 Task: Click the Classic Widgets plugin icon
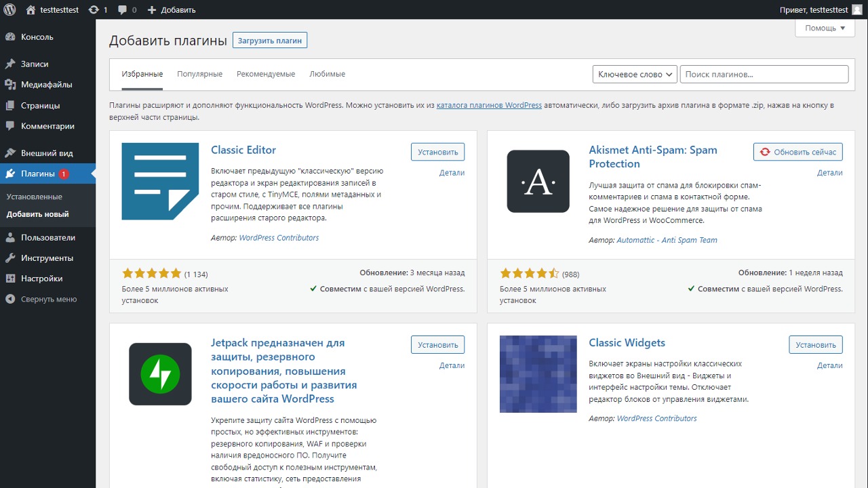coord(538,373)
